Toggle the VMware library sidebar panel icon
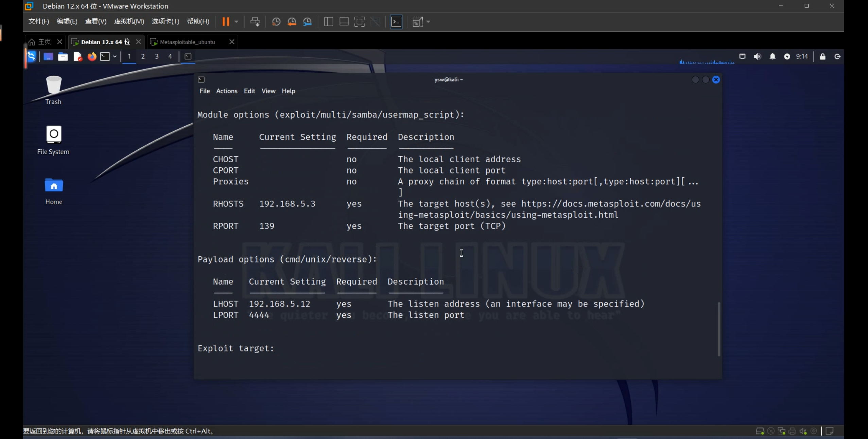 [x=328, y=22]
